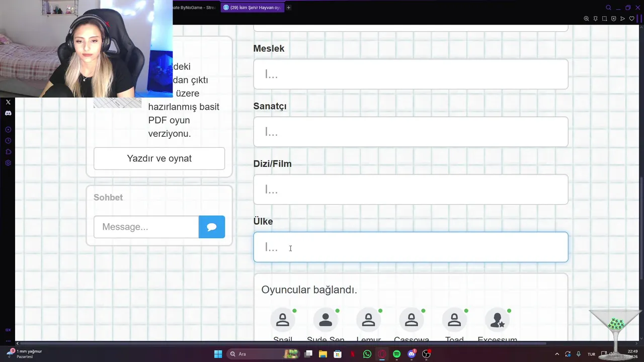Click the Sude Sen player avatar
The height and width of the screenshot is (362, 644).
pos(326,320)
